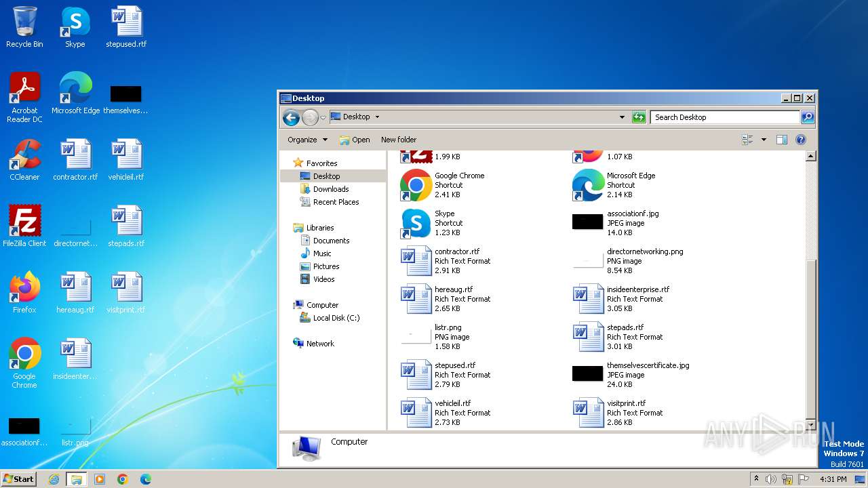Screen dimensions: 868x488
Task: Click the Explorer Forward navigation button
Action: 310,117
